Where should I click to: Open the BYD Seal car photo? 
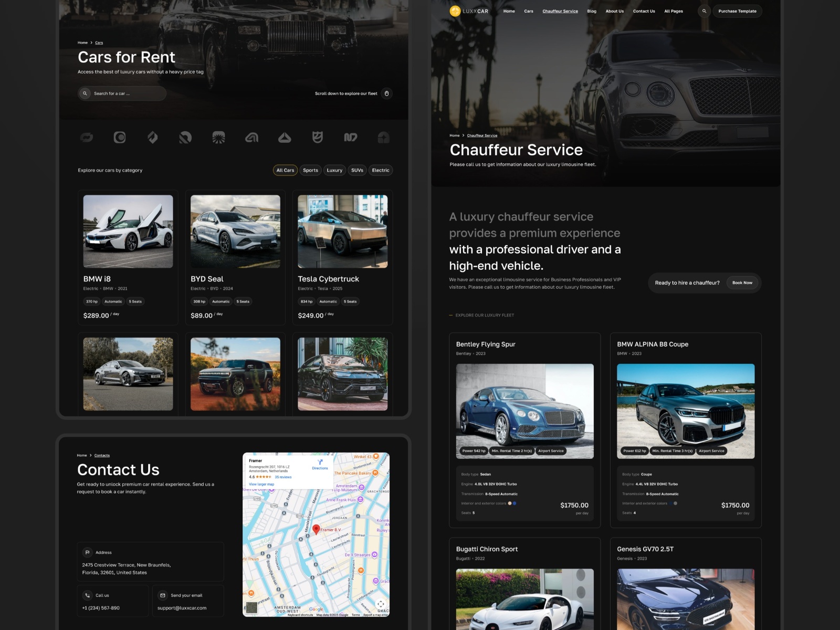235,232
